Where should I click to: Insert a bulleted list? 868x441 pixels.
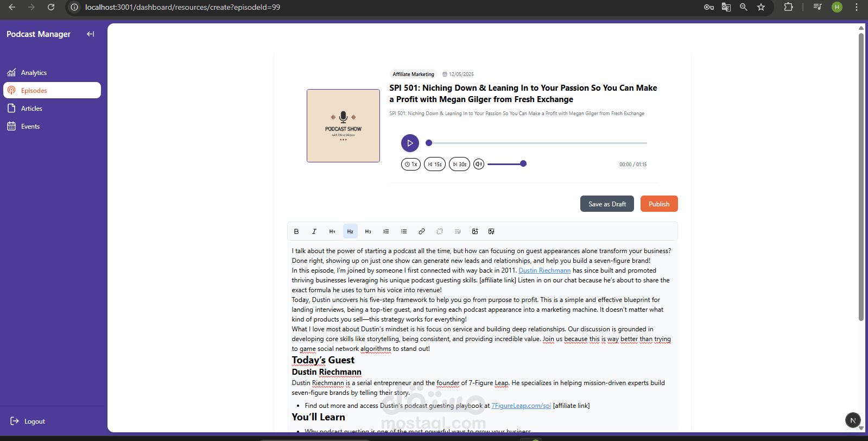click(404, 231)
